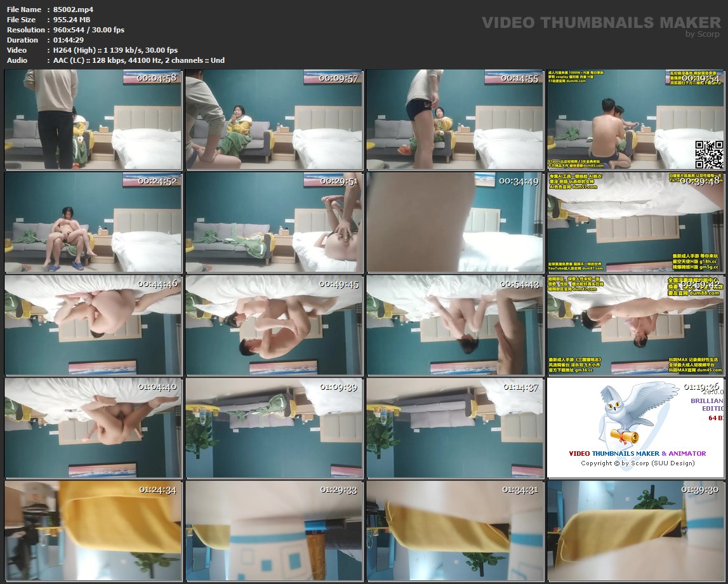The width and height of the screenshot is (728, 584).
Task: Click the VIDEO THUMBNAILS MAKER title text
Action: tap(601, 22)
